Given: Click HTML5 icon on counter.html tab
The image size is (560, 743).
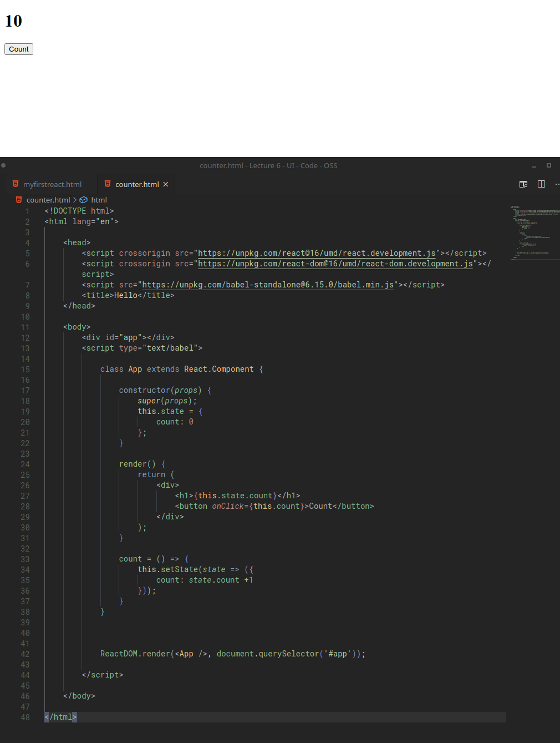Looking at the screenshot, I should point(108,184).
